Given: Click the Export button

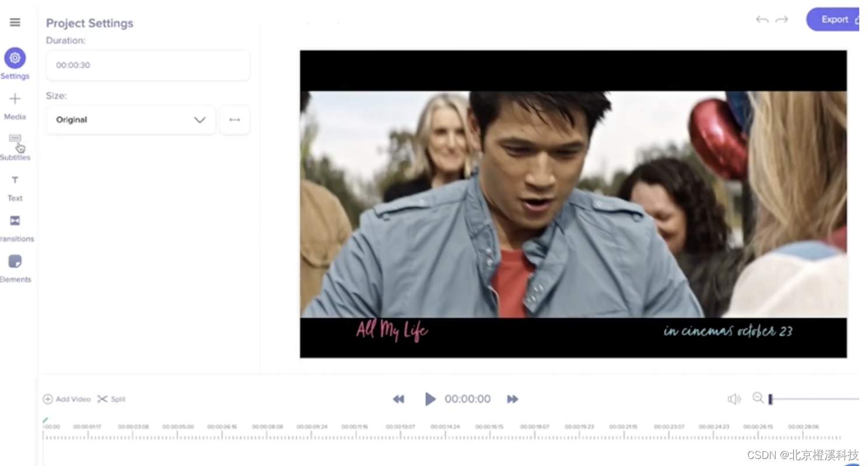Looking at the screenshot, I should tap(834, 20).
